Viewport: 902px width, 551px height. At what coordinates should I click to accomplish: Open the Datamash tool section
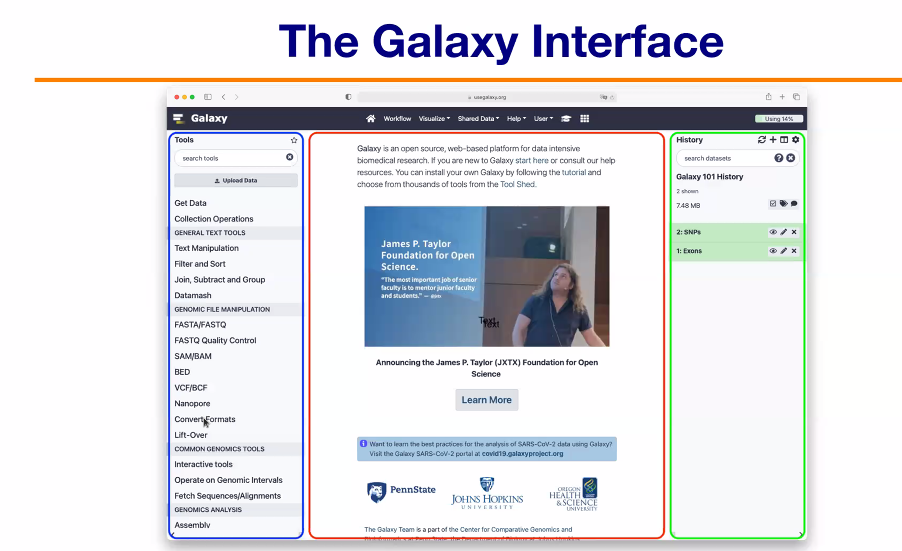pyautogui.click(x=193, y=295)
